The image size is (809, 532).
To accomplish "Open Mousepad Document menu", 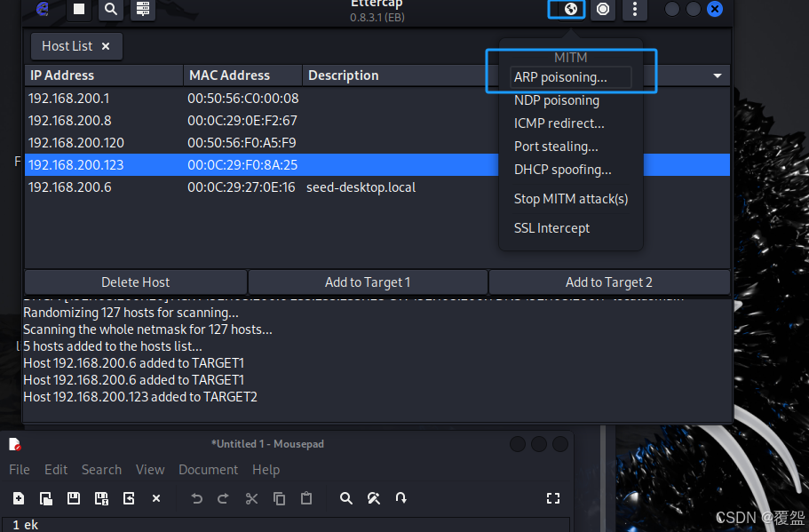I will tap(209, 470).
